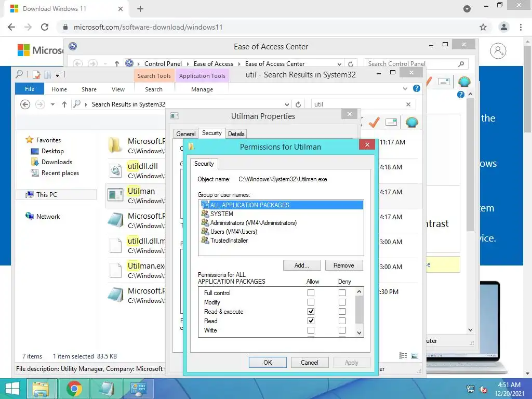
Task: Select ALL APPLICATION PACKAGES group
Action: [281, 205]
